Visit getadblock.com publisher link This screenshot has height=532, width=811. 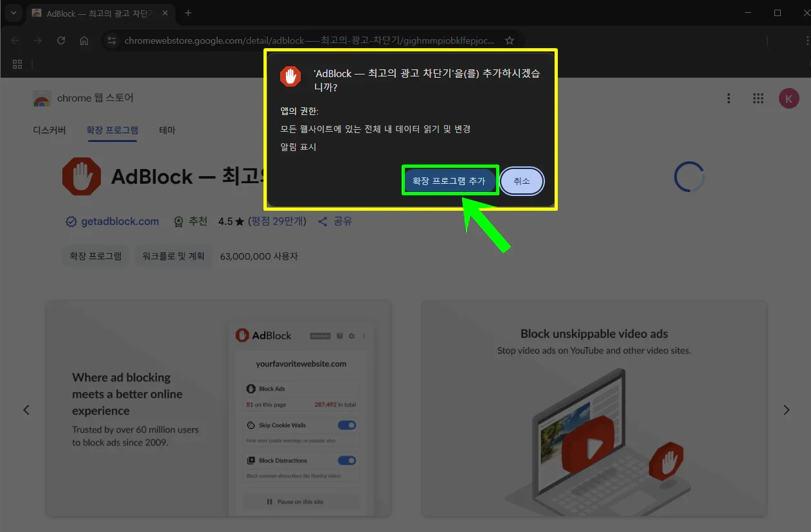coord(120,221)
